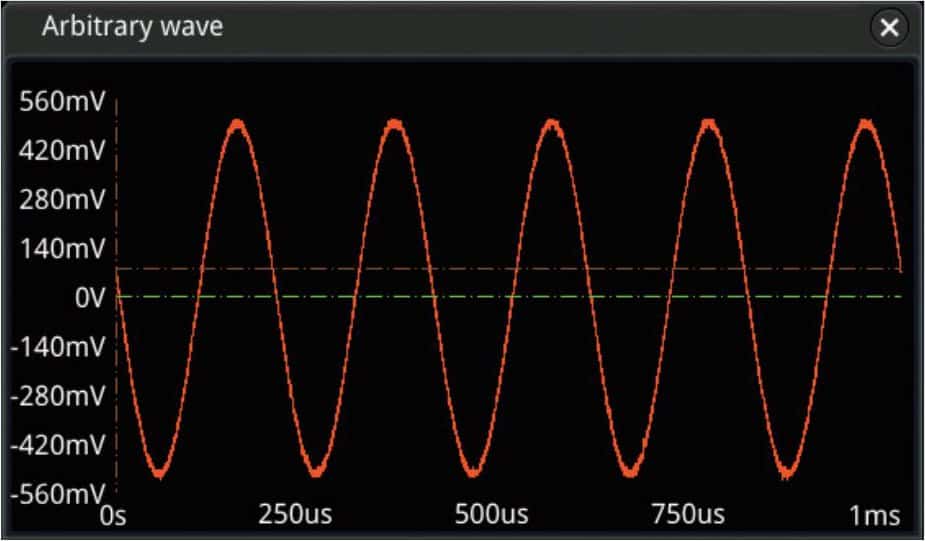Click the 250us time axis label
The height and width of the screenshot is (541, 925).
pyautogui.click(x=295, y=515)
